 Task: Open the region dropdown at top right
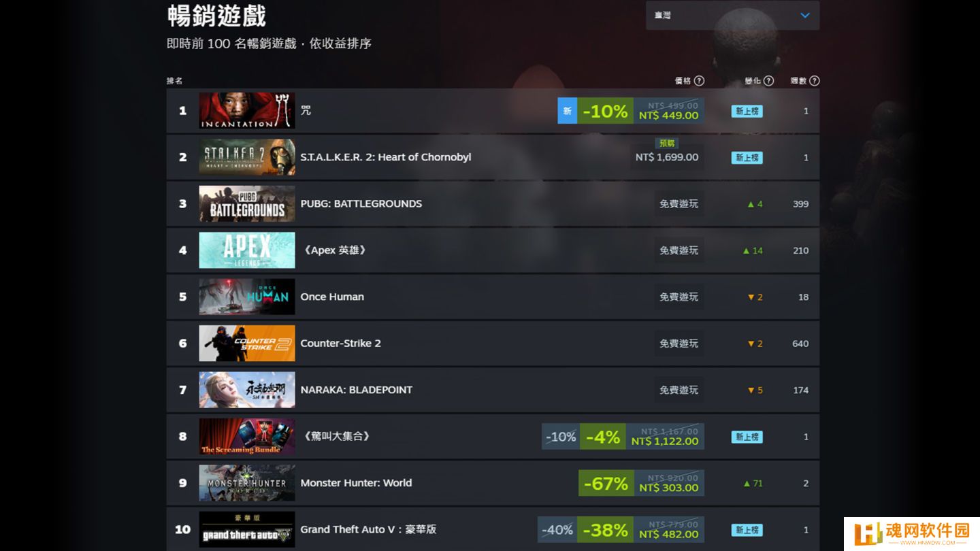click(x=732, y=15)
